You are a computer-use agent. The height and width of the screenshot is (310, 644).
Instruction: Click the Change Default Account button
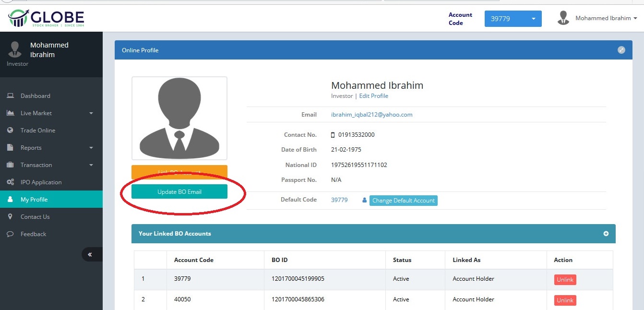tap(403, 201)
